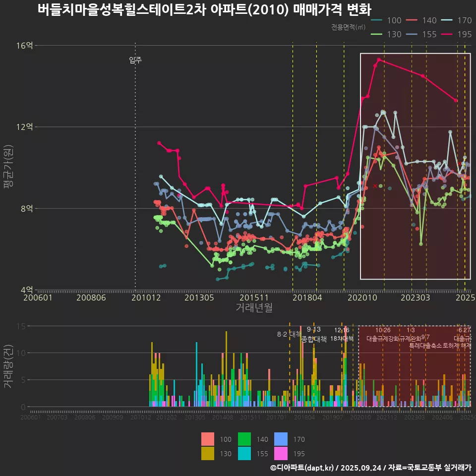The image size is (476, 476).
Task: Click the 디아파트(dapt.kr) copyright text
Action: coord(302,467)
